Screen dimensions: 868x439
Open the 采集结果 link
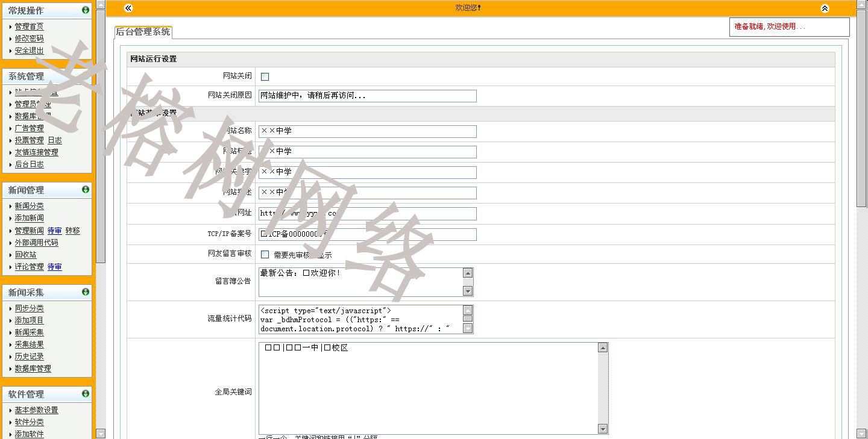click(x=29, y=344)
